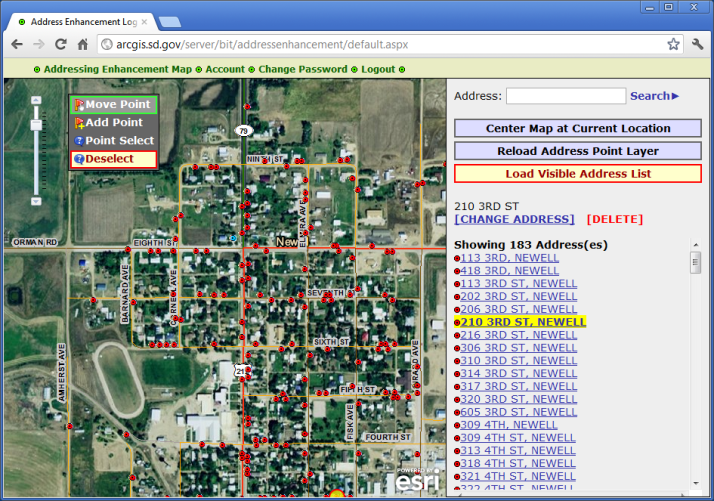
Task: Click Load Visible Address List
Action: (578, 174)
